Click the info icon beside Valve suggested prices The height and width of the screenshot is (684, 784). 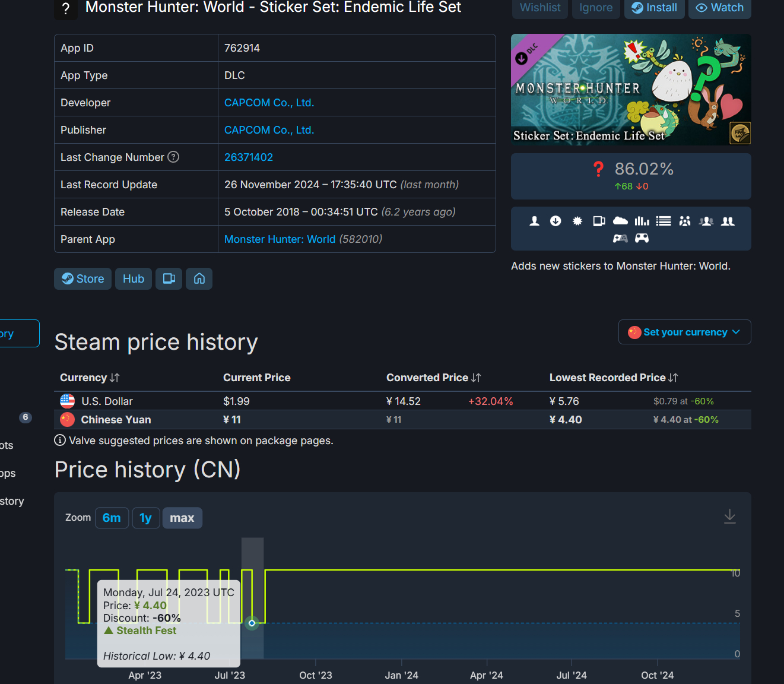(60, 440)
